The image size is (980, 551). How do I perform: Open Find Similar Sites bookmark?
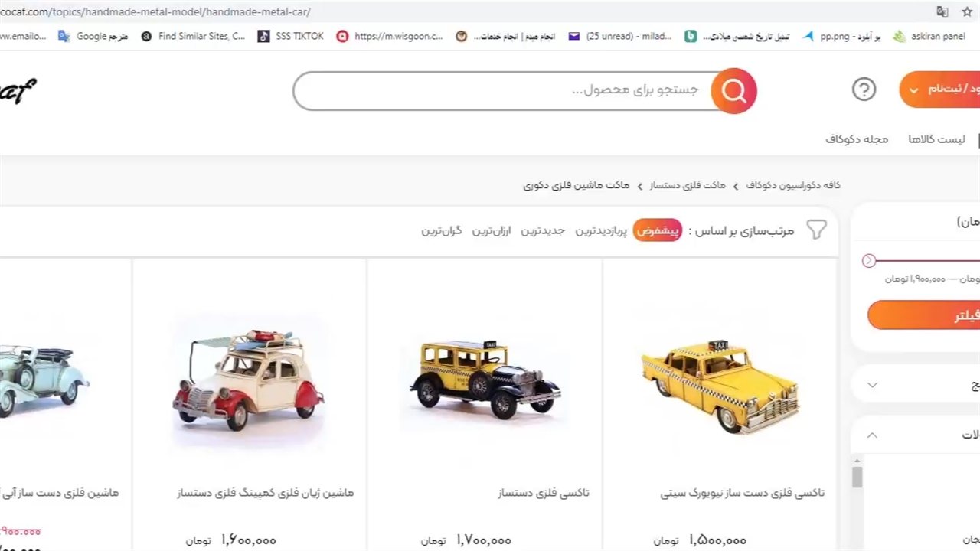194,36
